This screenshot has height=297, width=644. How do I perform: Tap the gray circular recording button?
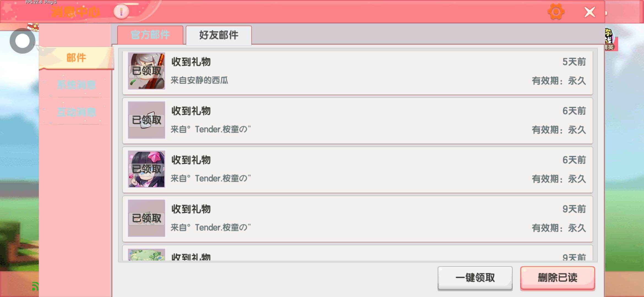coord(22,41)
